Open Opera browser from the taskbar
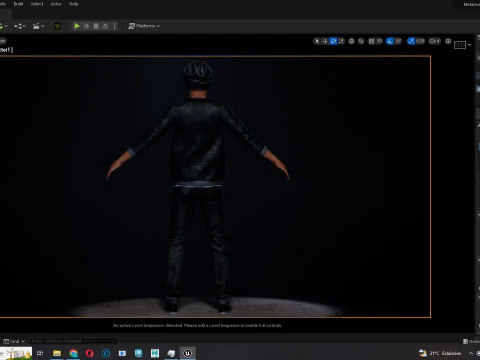Image resolution: width=480 pixels, height=360 pixels. [90, 353]
